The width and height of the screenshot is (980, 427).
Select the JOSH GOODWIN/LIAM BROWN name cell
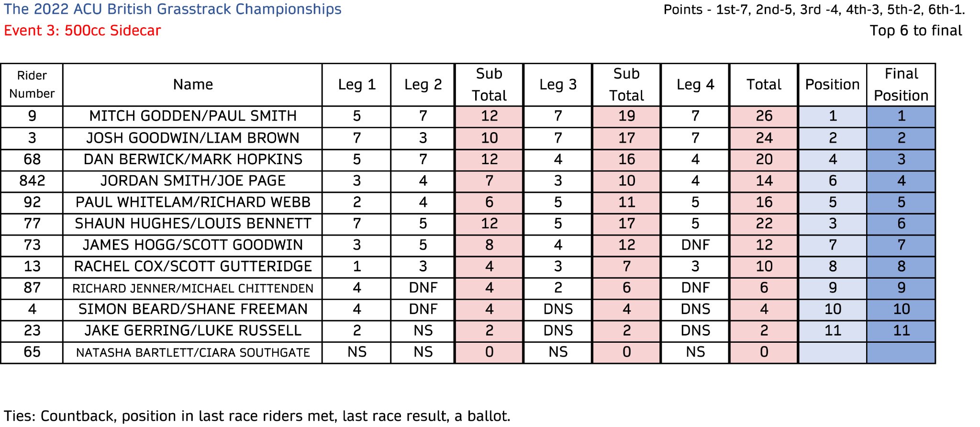(x=192, y=138)
